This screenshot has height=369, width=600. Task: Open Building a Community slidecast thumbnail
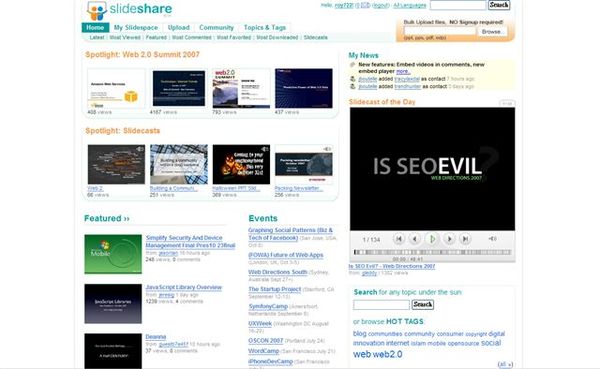coord(179,164)
